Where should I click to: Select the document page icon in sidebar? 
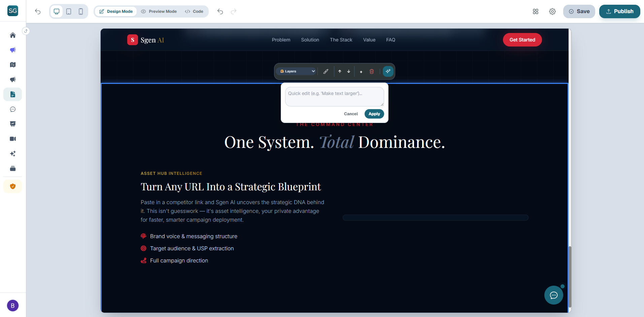pos(13,94)
